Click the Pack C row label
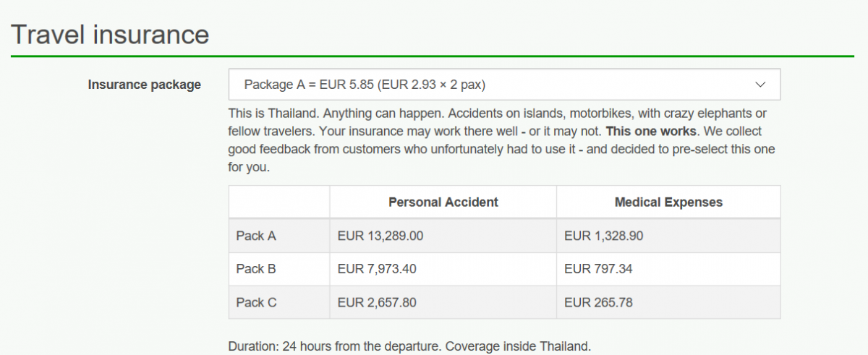Viewport: 868px width, 355px height. click(256, 302)
